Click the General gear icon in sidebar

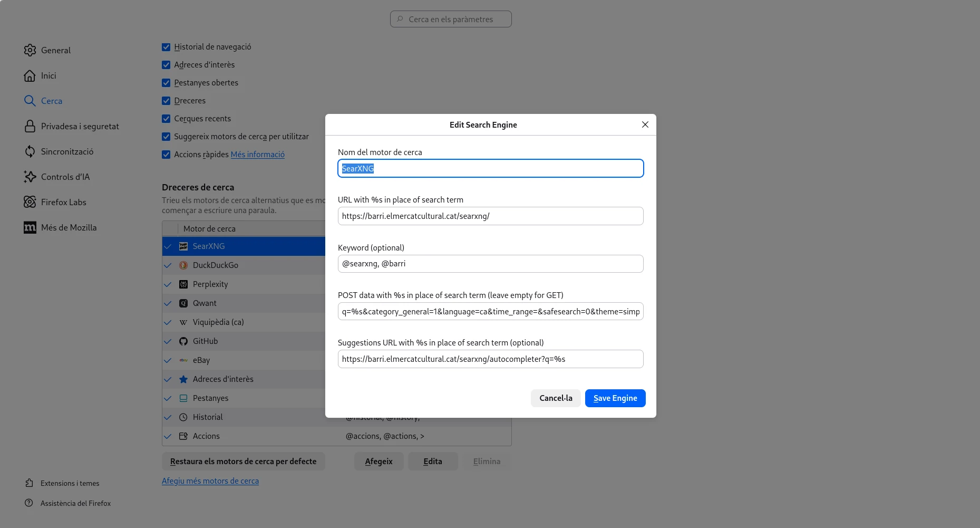[x=30, y=50]
